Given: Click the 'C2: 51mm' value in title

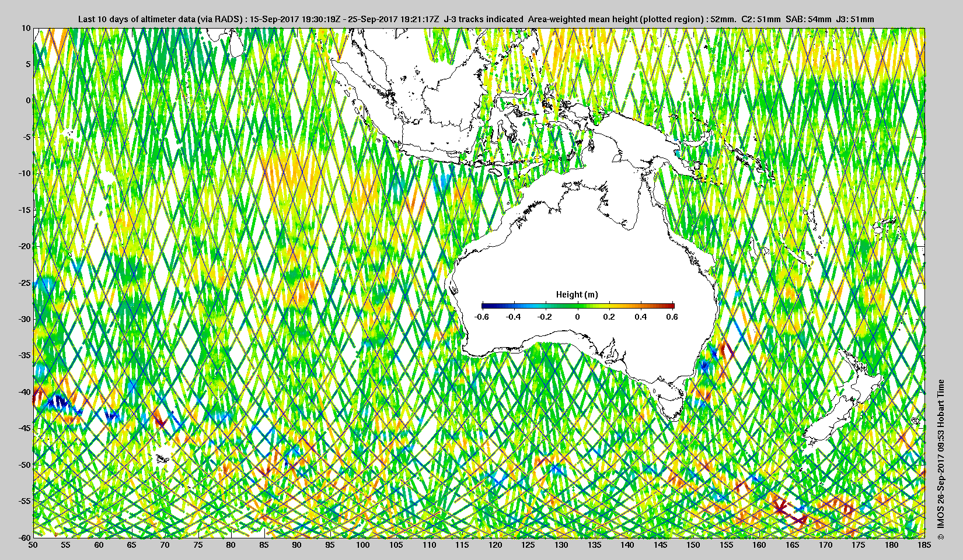Looking at the screenshot, I should tap(760, 19).
